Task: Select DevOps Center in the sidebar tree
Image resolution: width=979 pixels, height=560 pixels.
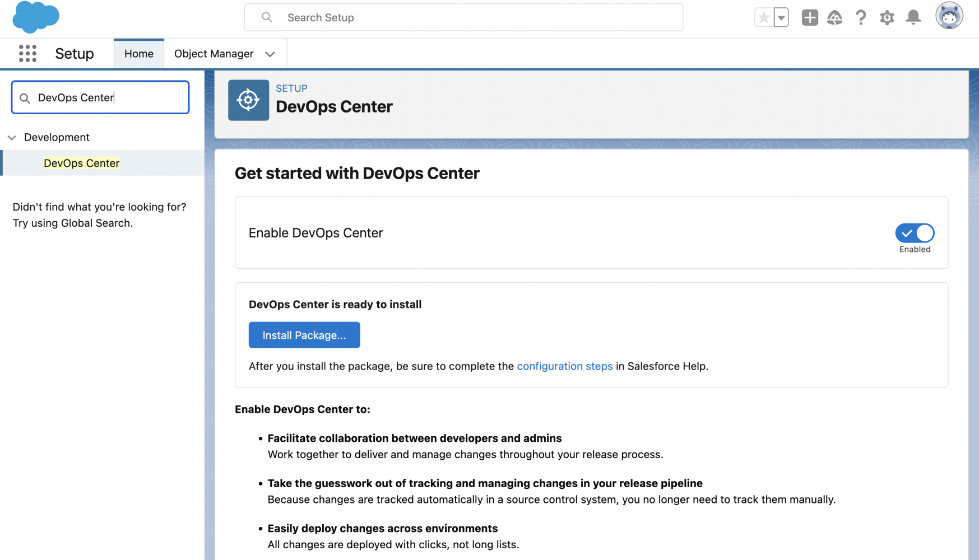Action: (x=82, y=163)
